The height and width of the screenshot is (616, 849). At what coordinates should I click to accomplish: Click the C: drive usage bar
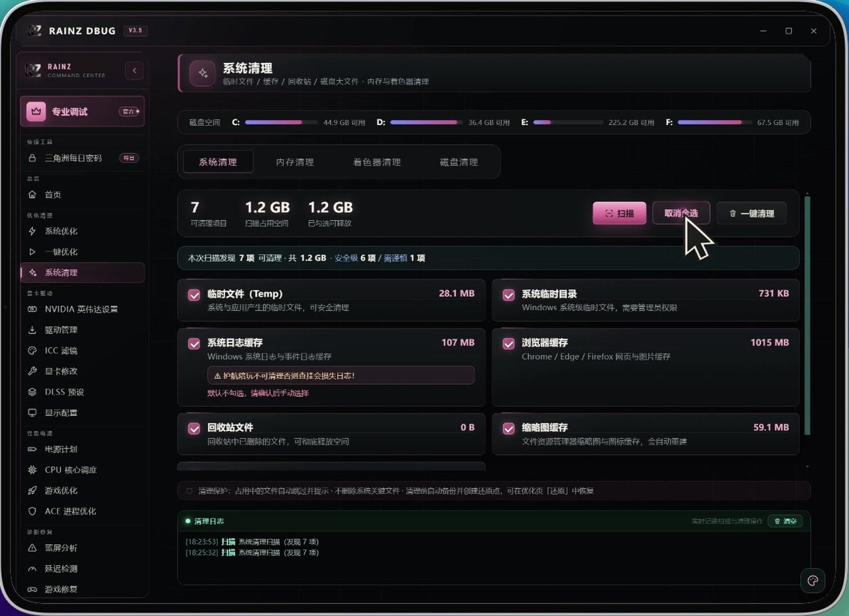tap(281, 123)
